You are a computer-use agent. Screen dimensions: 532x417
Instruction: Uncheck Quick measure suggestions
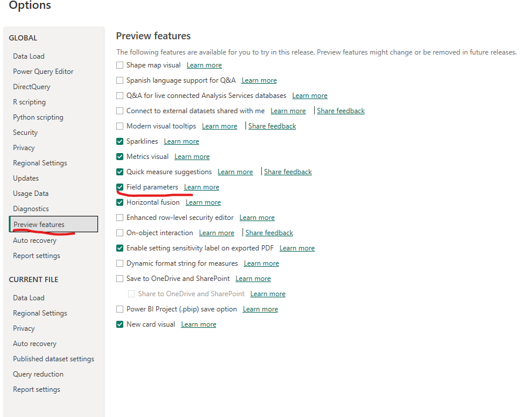pyautogui.click(x=119, y=172)
